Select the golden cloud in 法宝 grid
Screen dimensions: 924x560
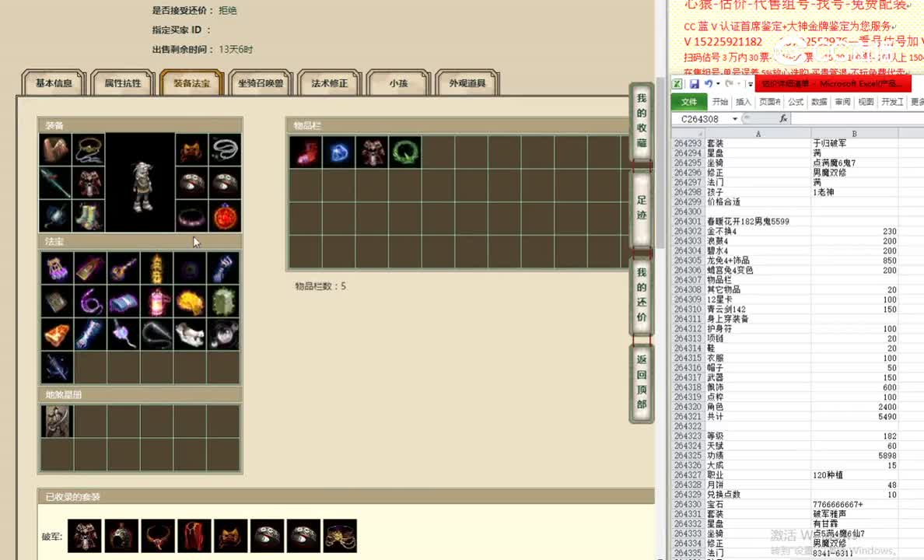[190, 302]
